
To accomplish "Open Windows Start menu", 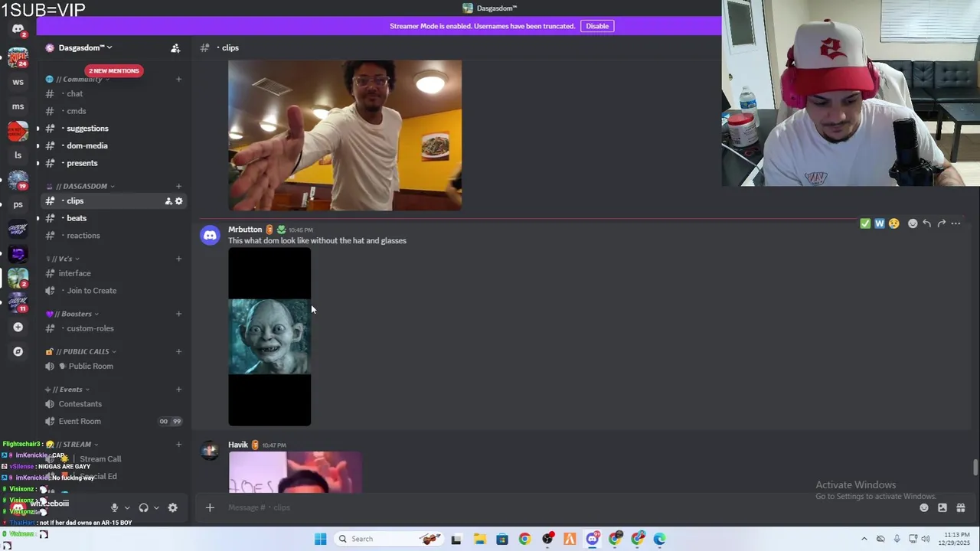I will [x=321, y=539].
